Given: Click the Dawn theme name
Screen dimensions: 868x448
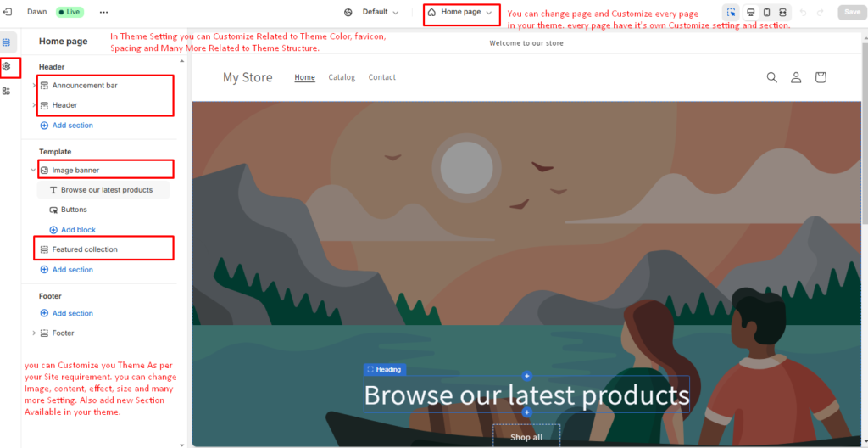Looking at the screenshot, I should (x=37, y=12).
